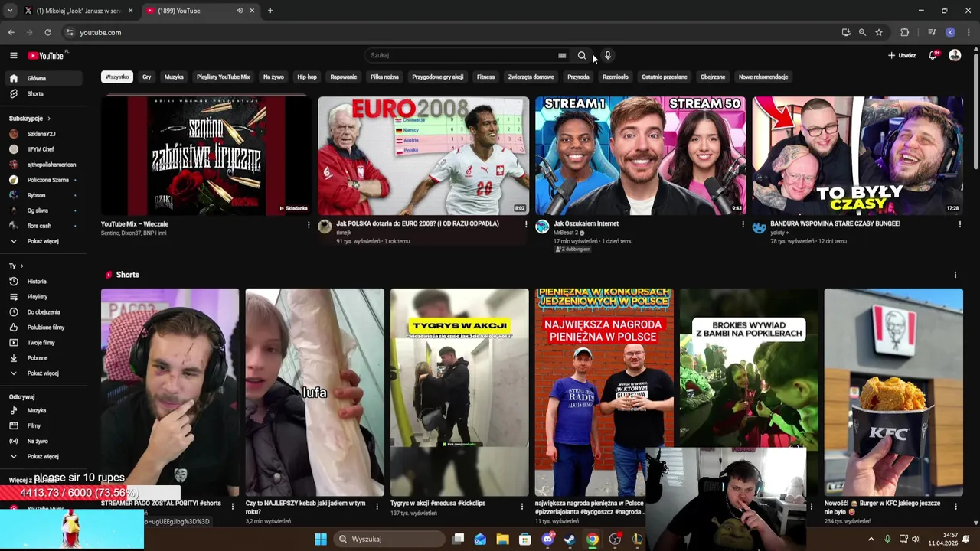
Task: Open Filmy under Odkrywaj
Action: click(x=44, y=425)
